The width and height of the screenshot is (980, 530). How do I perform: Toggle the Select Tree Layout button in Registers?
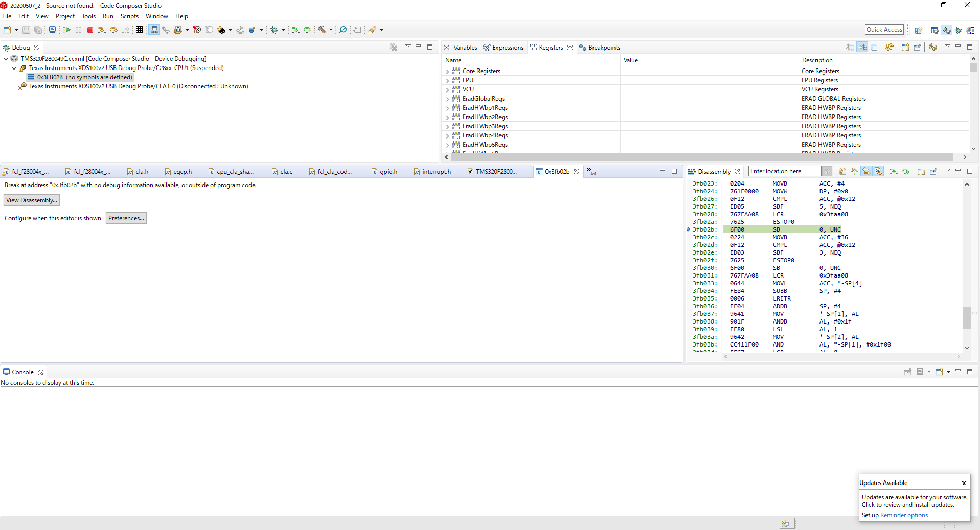862,48
